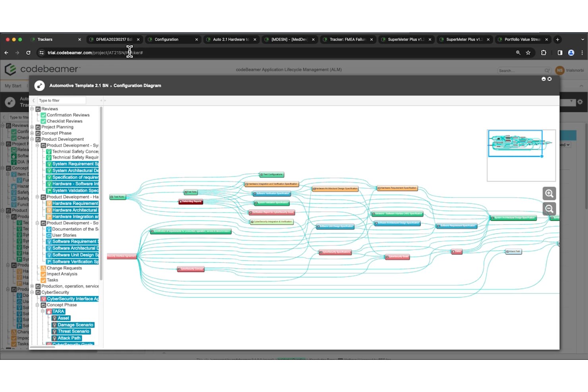588x392 pixels.
Task: Open My Start in the codebeamer menu
Action: [13, 86]
